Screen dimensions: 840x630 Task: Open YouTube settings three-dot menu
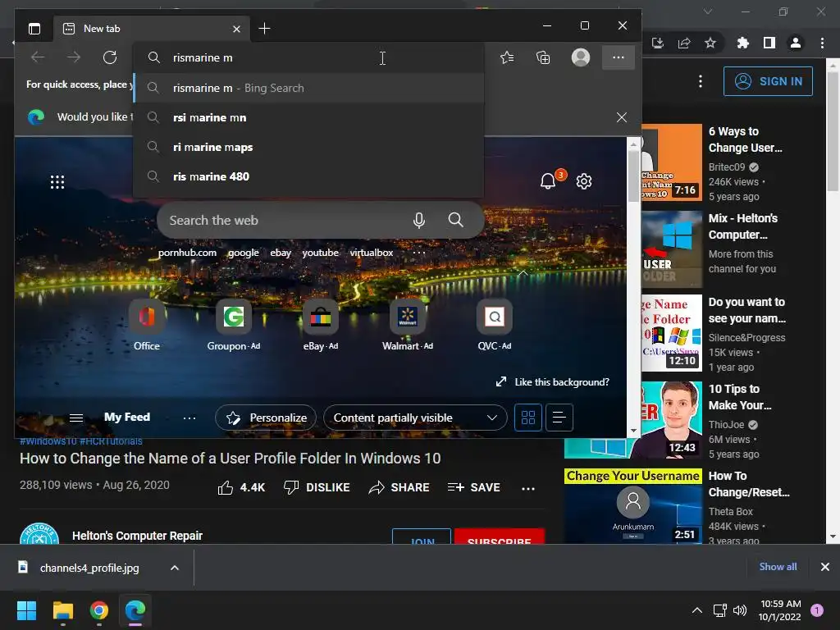click(701, 81)
